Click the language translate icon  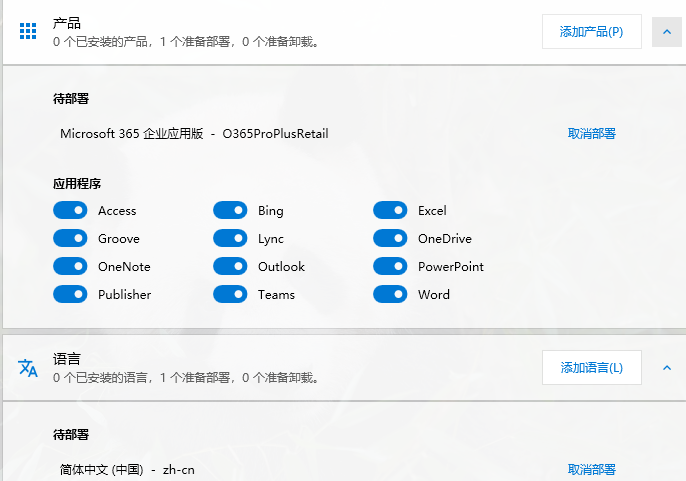pos(28,368)
